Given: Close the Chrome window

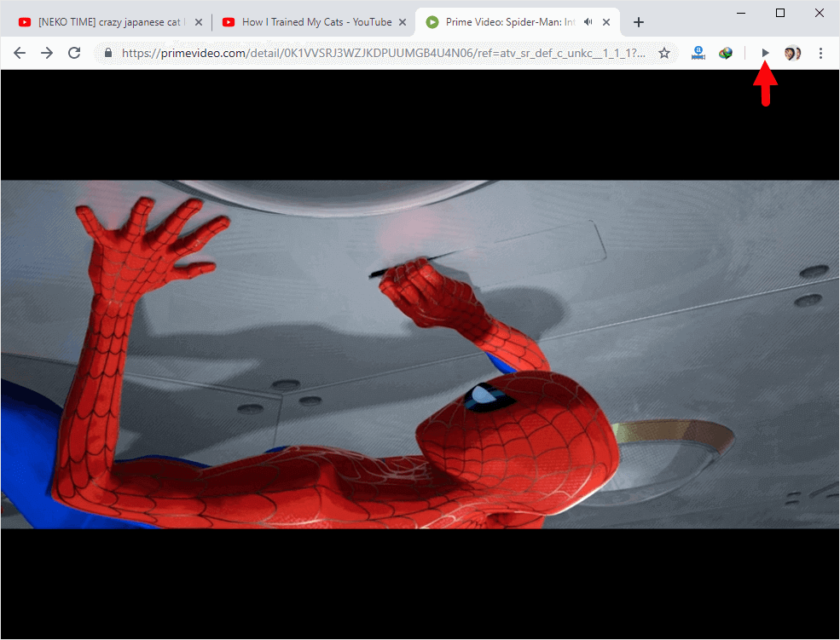Looking at the screenshot, I should (820, 13).
